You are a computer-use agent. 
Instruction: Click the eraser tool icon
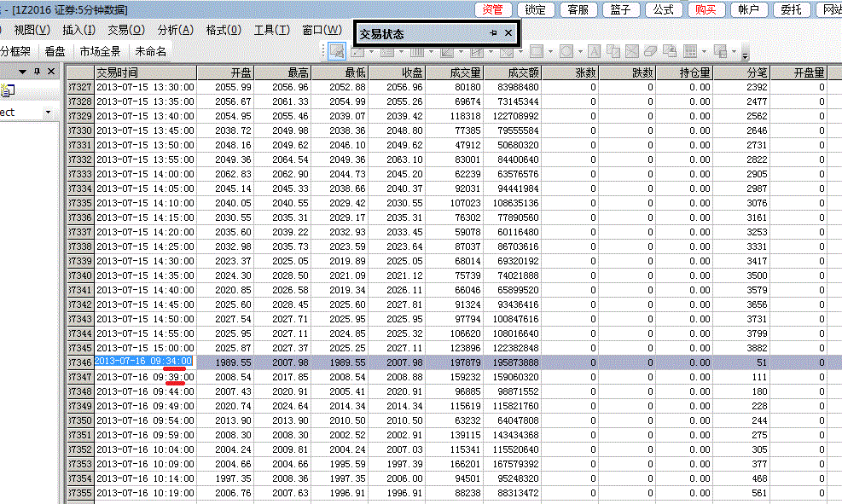pos(650,52)
